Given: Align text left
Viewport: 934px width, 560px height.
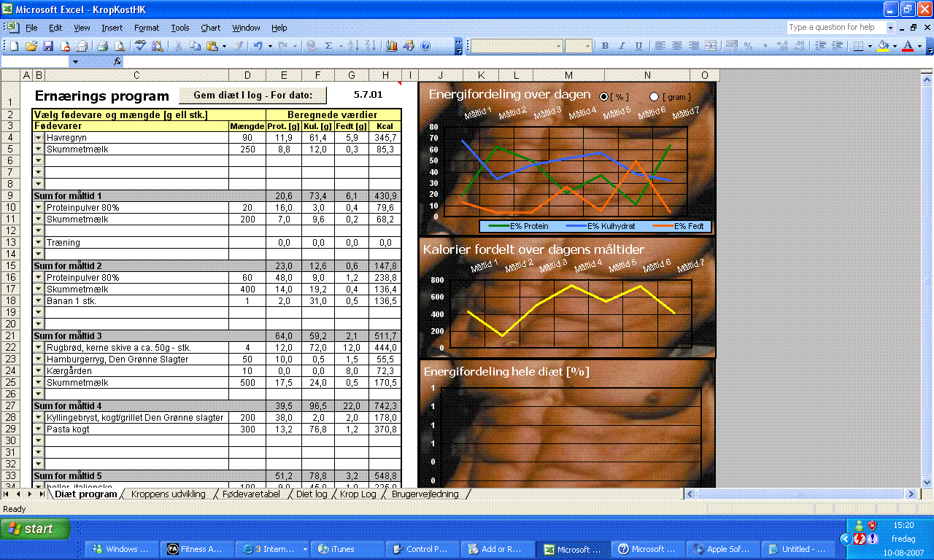Looking at the screenshot, I should point(660,46).
